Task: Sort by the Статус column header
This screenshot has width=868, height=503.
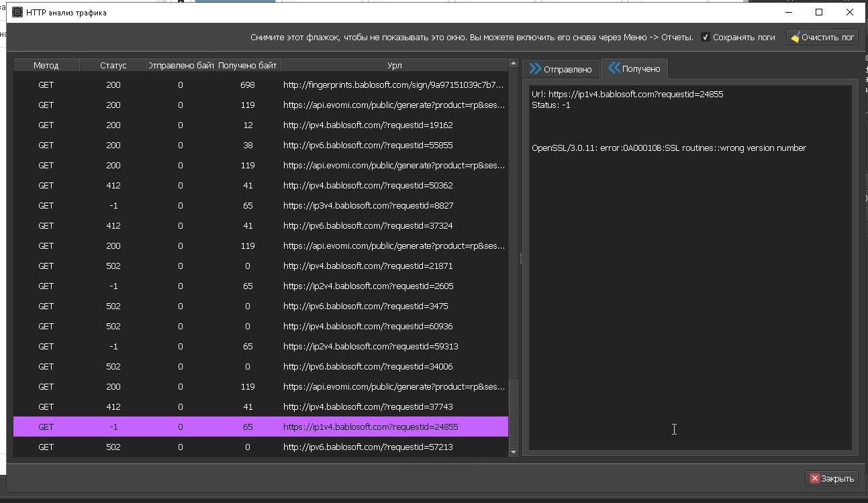Action: 113,65
